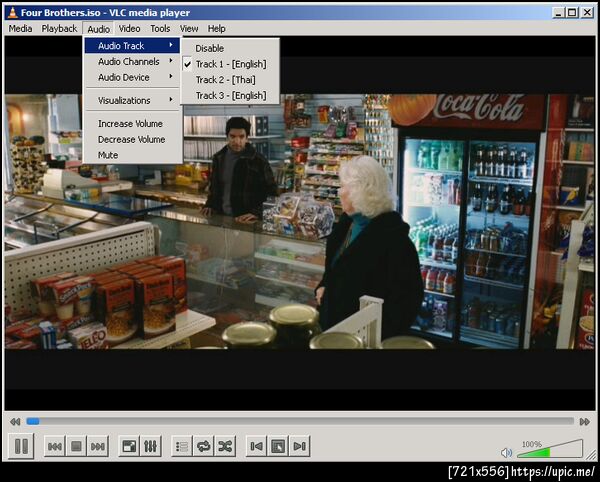Image resolution: width=600 pixels, height=482 pixels.
Task: Choose Increase Volume
Action: point(132,124)
